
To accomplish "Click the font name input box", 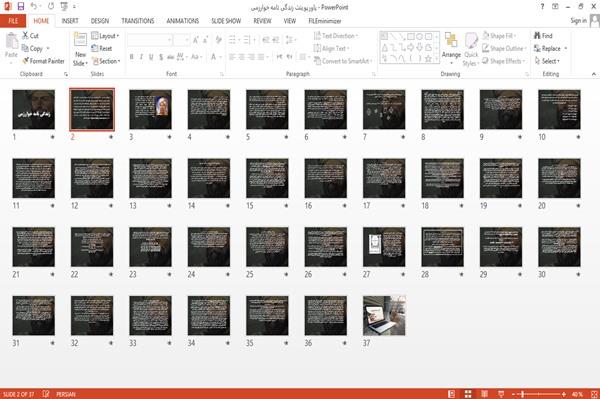I will 150,40.
